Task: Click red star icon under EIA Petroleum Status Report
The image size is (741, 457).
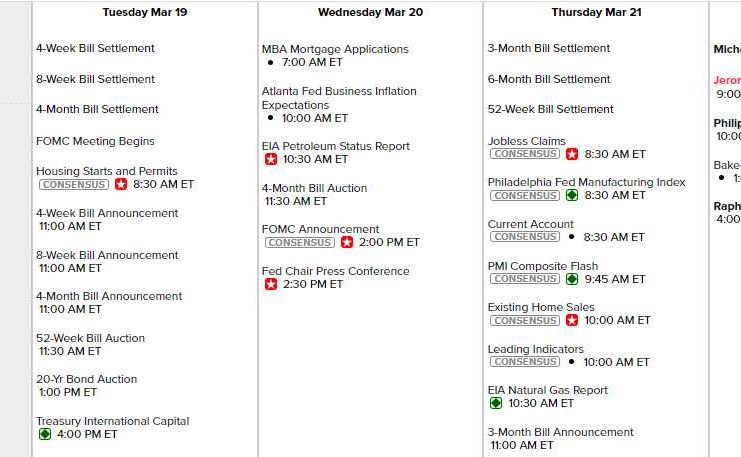Action: [x=270, y=159]
